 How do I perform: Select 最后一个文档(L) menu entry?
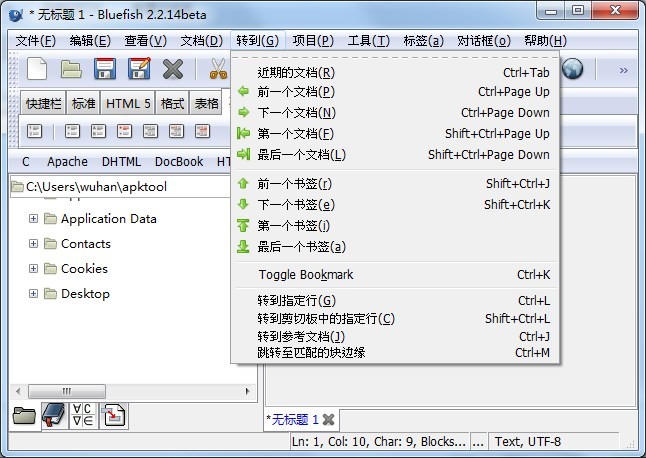coord(395,154)
